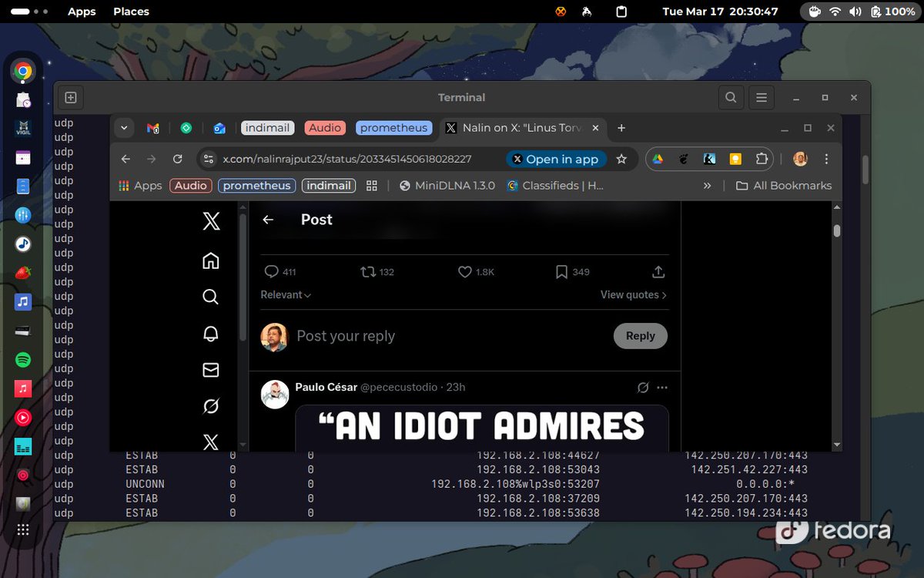Open the AN IDIOT ADMIRES image
Image resolution: width=924 pixels, height=578 pixels.
tap(482, 428)
